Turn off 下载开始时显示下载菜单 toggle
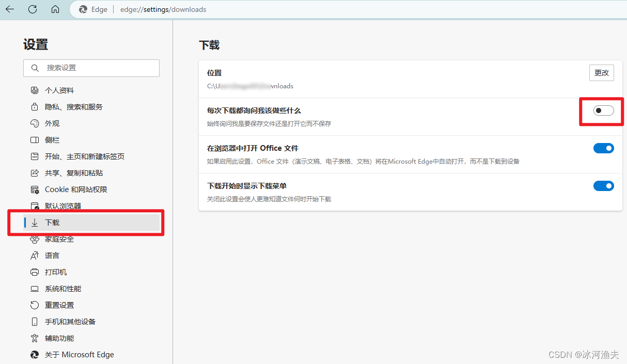Screen dimensions: 627x364 point(603,186)
